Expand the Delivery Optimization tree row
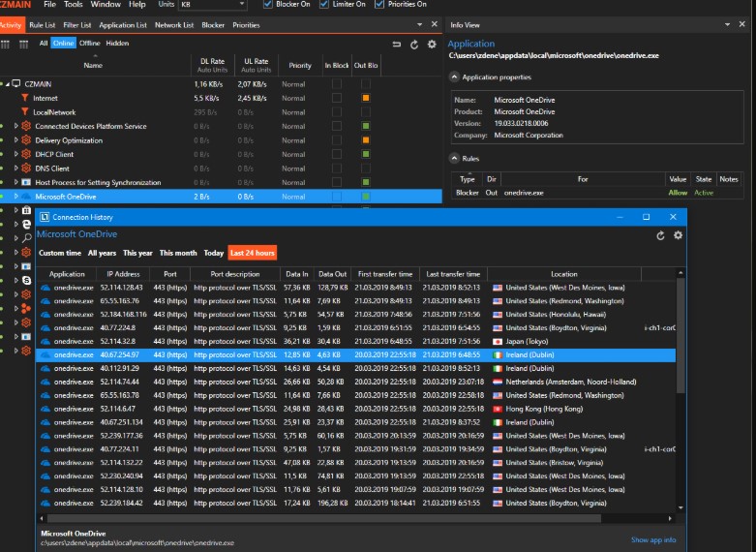Viewport: 756px width, 552px height. click(16, 140)
